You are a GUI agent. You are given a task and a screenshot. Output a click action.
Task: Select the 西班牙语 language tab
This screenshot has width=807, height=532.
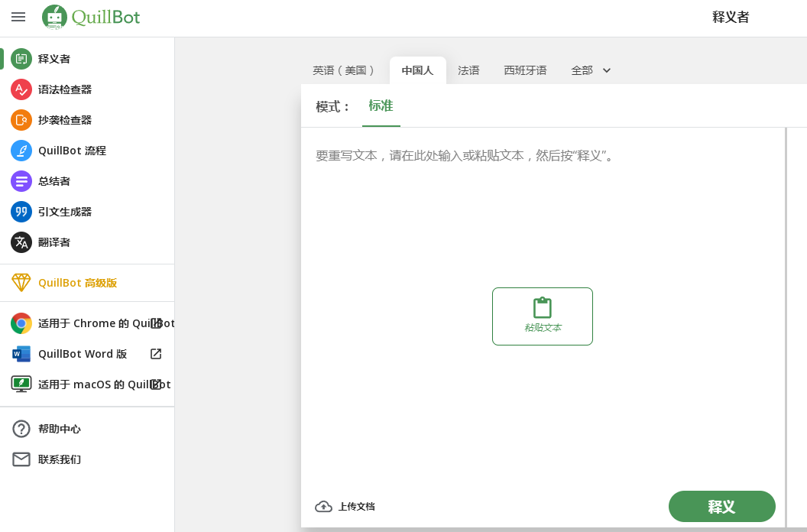point(525,70)
